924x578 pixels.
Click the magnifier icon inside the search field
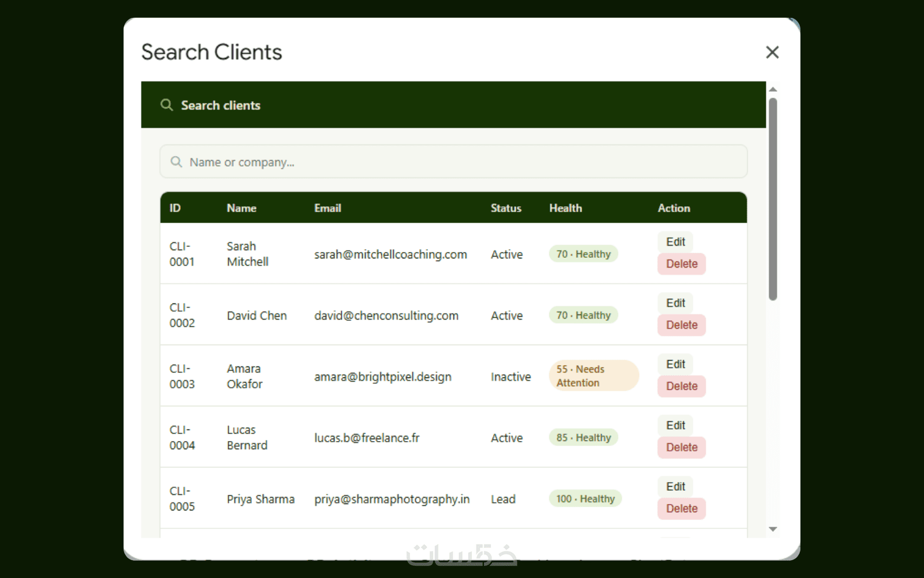point(176,162)
